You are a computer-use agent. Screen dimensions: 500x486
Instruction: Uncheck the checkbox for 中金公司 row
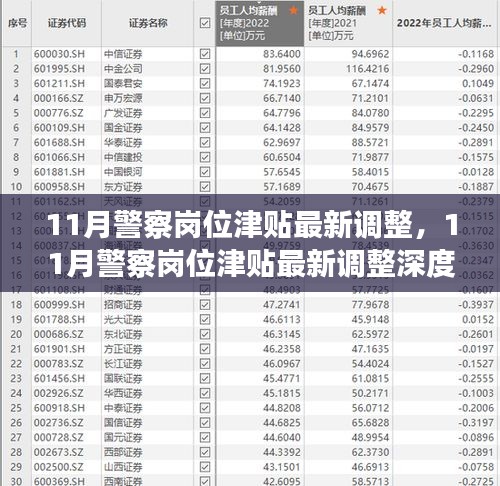(x=205, y=69)
